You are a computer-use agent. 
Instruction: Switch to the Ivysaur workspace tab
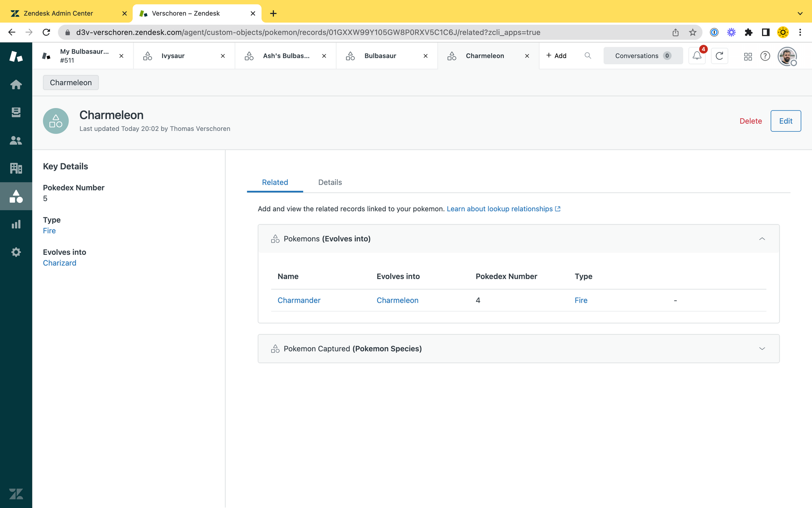(x=173, y=56)
